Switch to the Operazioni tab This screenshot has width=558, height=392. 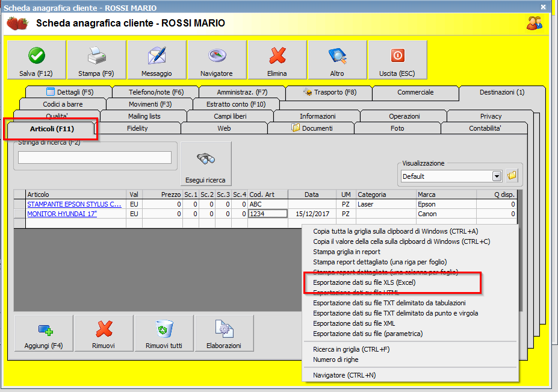point(405,116)
